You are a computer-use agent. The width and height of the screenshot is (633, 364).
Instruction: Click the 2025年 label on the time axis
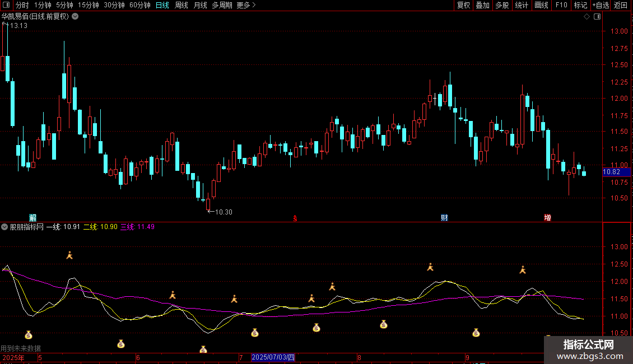13,357
